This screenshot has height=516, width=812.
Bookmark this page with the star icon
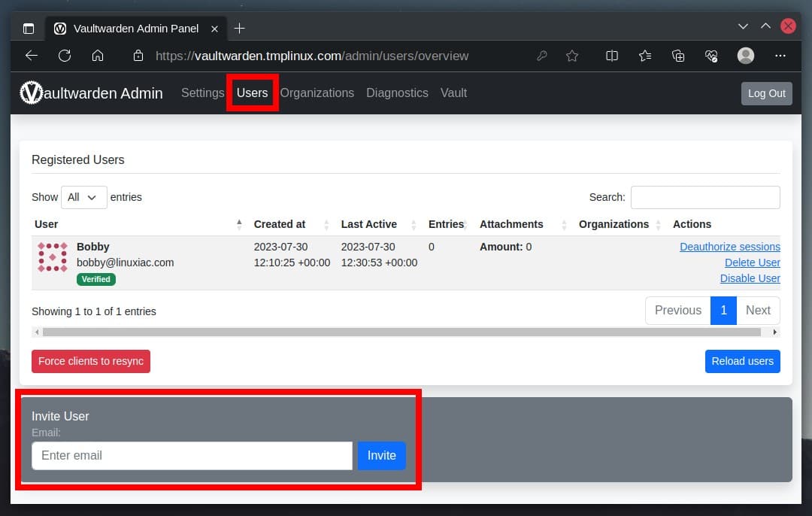572,56
